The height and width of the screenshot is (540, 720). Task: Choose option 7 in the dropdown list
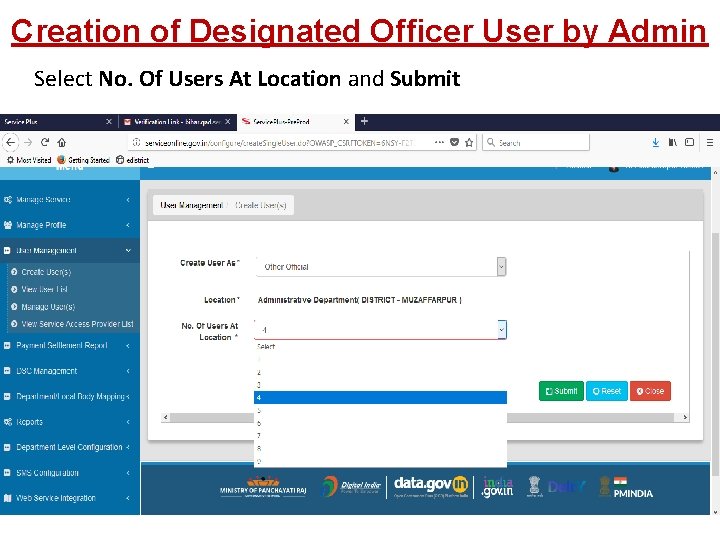380,435
